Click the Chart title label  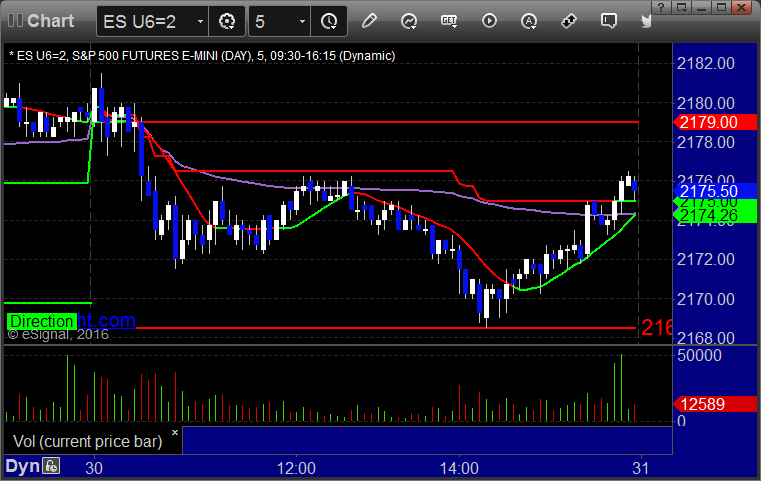pos(50,21)
